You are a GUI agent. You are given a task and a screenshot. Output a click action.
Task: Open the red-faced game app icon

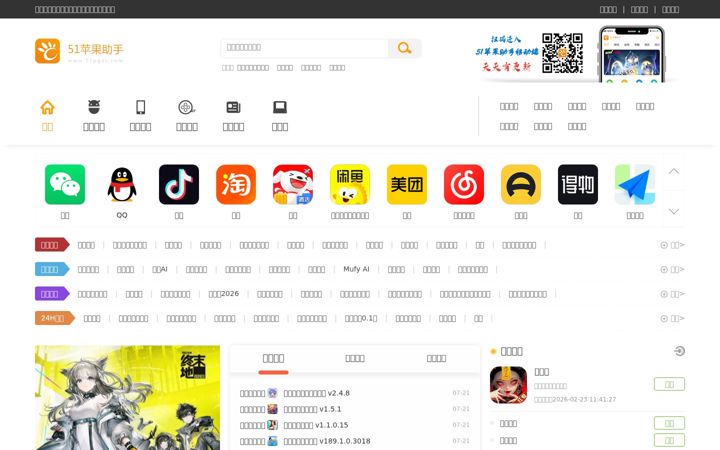508,385
